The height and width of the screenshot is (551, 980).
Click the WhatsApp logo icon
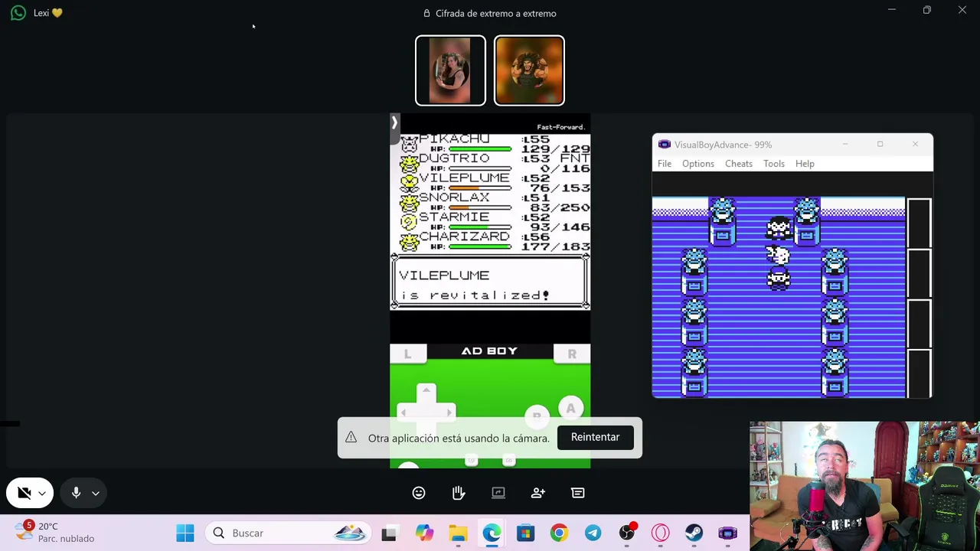18,13
